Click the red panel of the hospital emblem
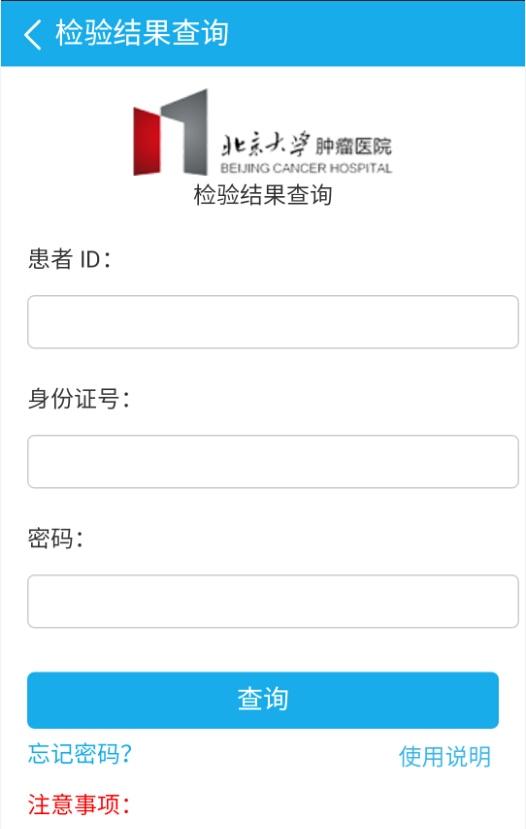The width and height of the screenshot is (526, 829). 147,142
